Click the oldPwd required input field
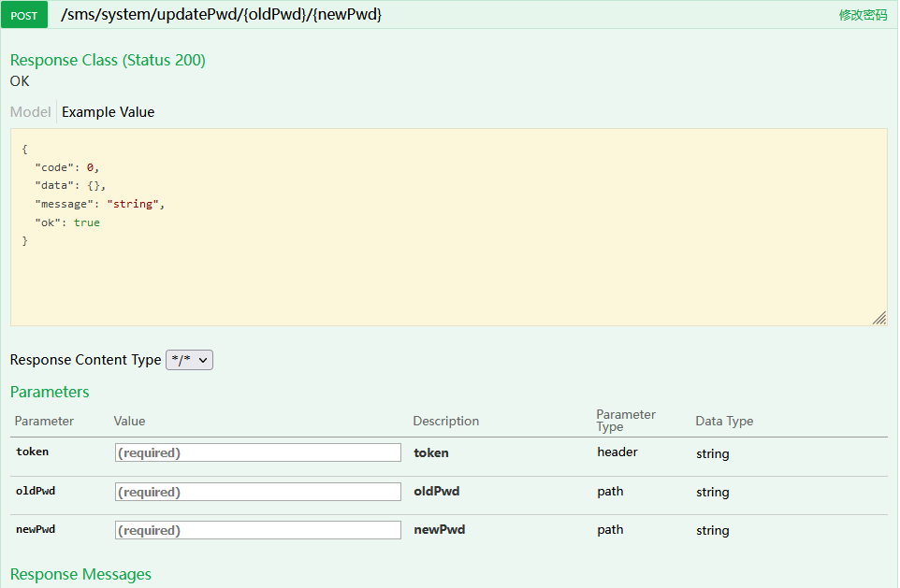The width and height of the screenshot is (900, 588). point(257,492)
